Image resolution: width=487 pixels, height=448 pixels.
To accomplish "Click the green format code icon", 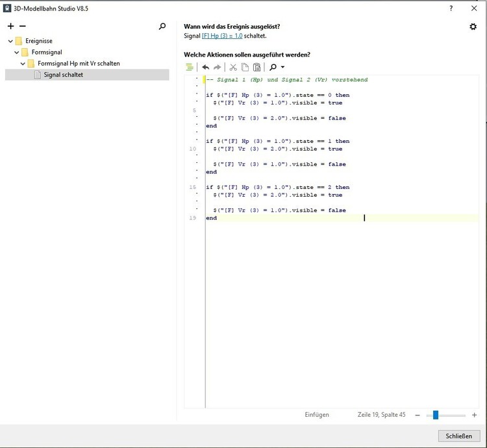I will [x=189, y=67].
